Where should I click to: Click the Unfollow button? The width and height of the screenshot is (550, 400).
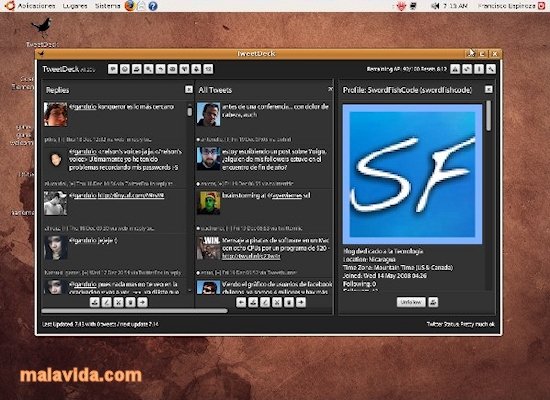pyautogui.click(x=411, y=302)
